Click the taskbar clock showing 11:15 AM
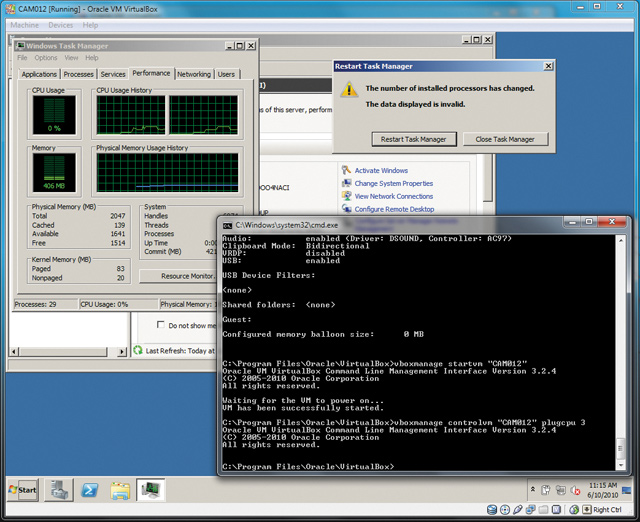Image resolution: width=640 pixels, height=522 pixels. 602,490
